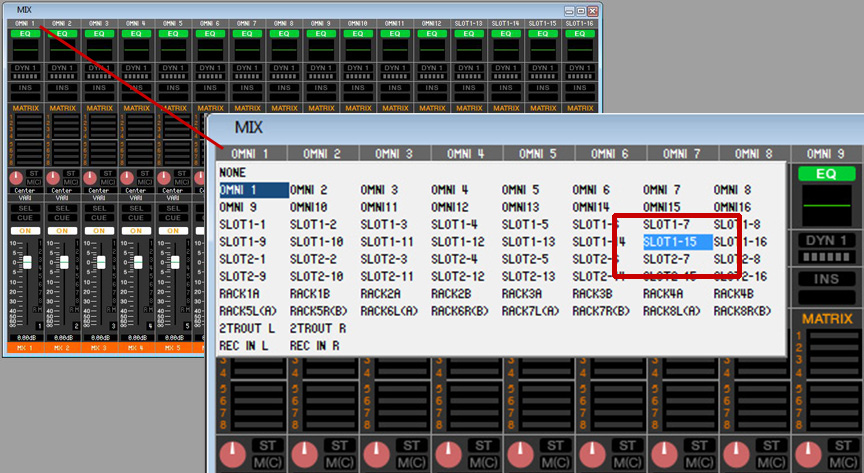Open enlarged OMNI 5 column header dropdown
This screenshot has width=864, height=473.
pyautogui.click(x=538, y=154)
